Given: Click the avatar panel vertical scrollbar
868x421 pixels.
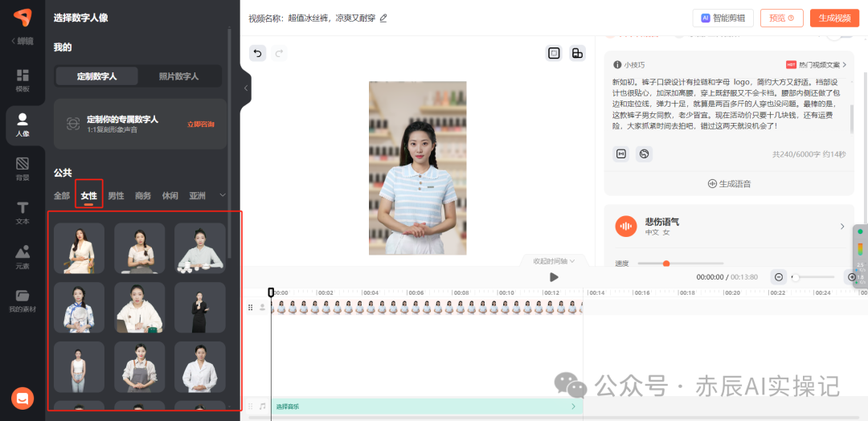Looking at the screenshot, I should (x=229, y=144).
